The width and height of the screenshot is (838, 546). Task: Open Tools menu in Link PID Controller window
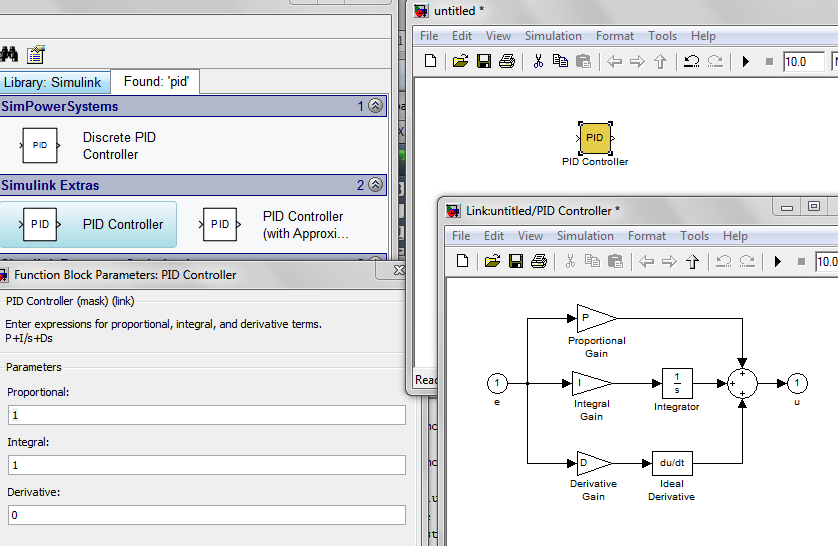pos(694,236)
